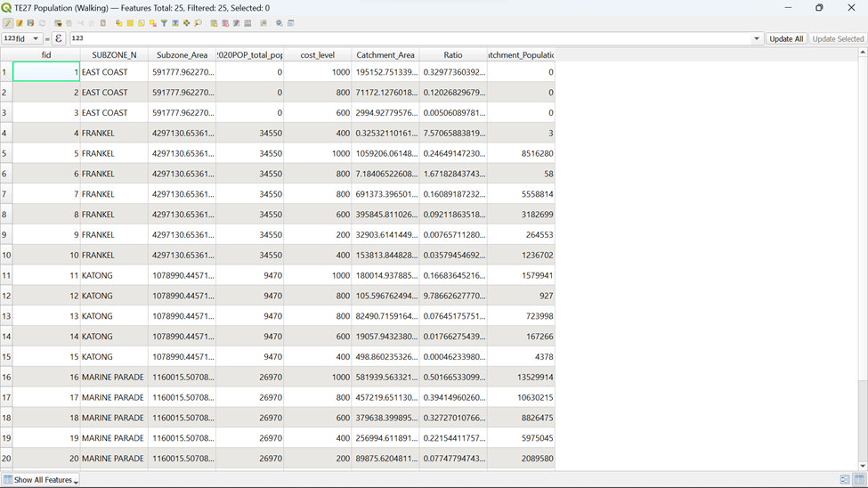Toggle editing mode pencil icon
This screenshot has width=868, height=488.
[x=8, y=23]
